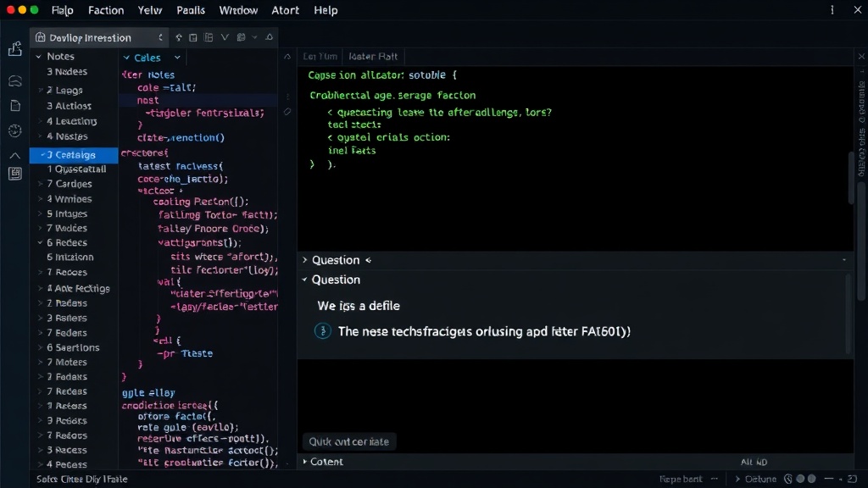The width and height of the screenshot is (868, 488).
Task: Click the vertical scrollbar of the code output pane
Action: click(851, 177)
